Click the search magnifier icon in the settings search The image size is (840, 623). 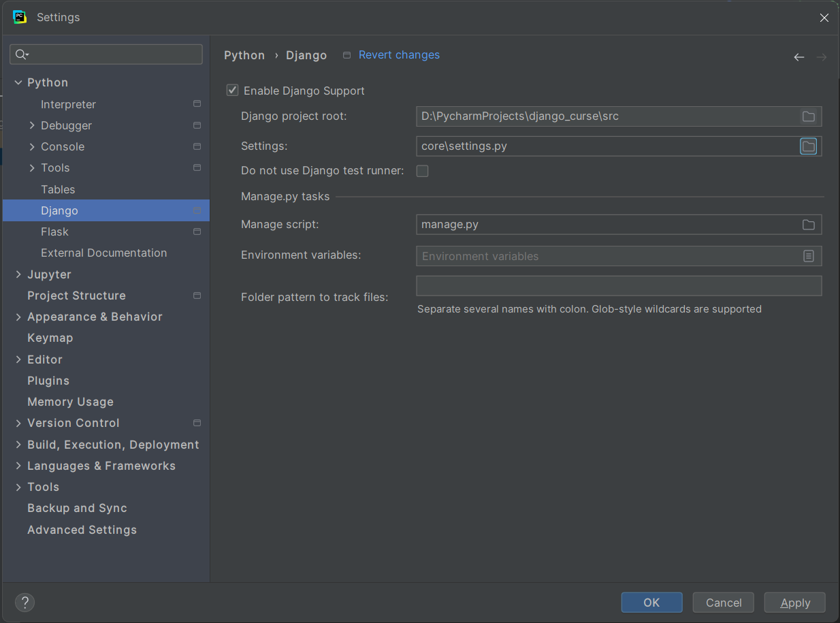tap(22, 54)
